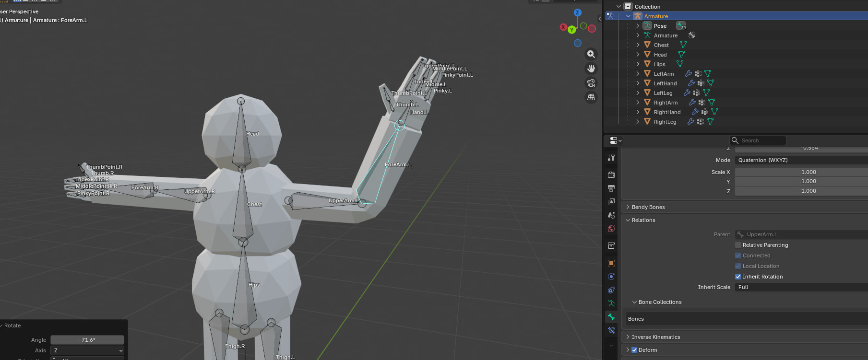Disable the Inherit Rotation checkbox
The height and width of the screenshot is (360, 868).
738,277
